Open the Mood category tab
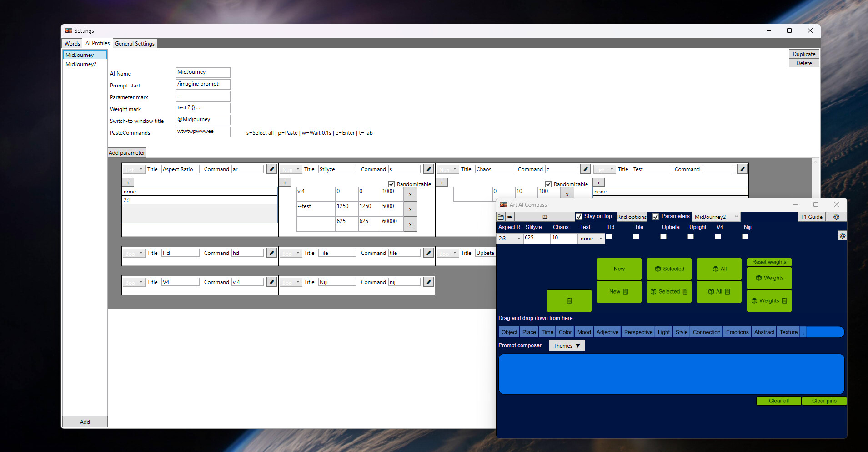 click(x=584, y=332)
